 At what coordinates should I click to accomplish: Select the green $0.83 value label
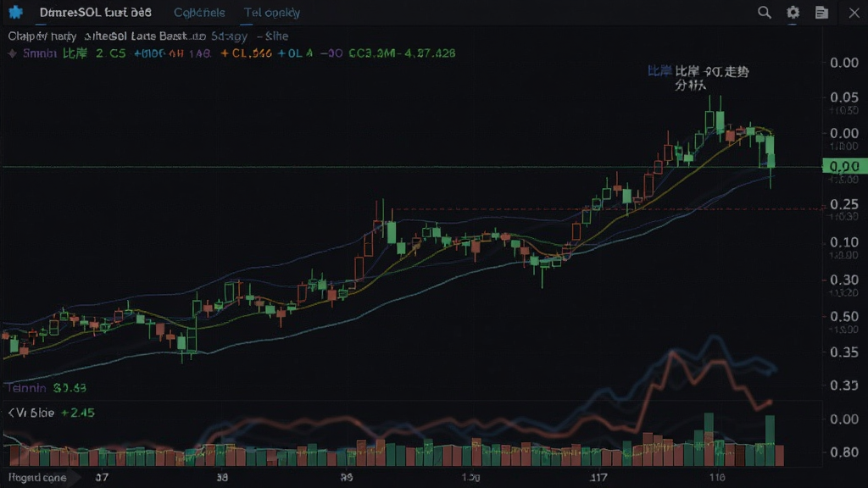pos(70,388)
